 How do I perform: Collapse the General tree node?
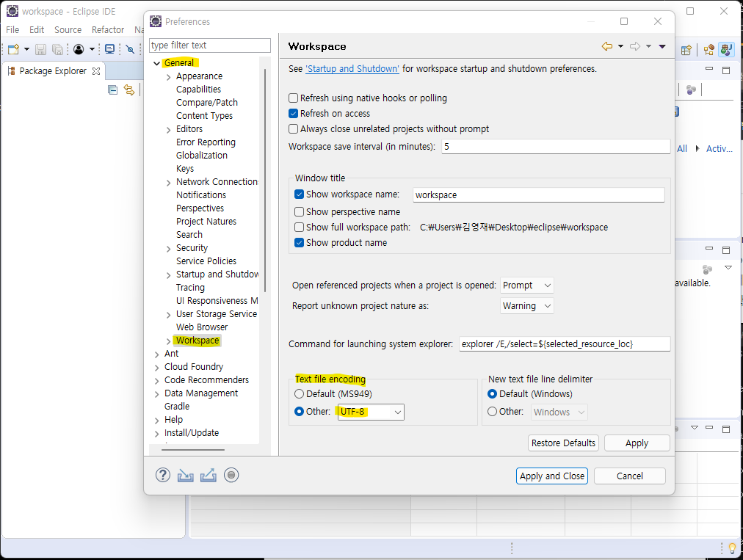[x=157, y=63]
